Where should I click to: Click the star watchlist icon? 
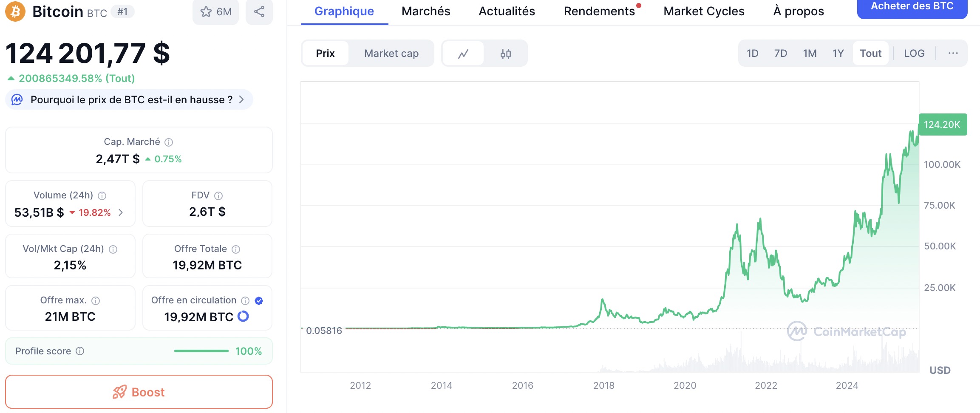pyautogui.click(x=207, y=11)
